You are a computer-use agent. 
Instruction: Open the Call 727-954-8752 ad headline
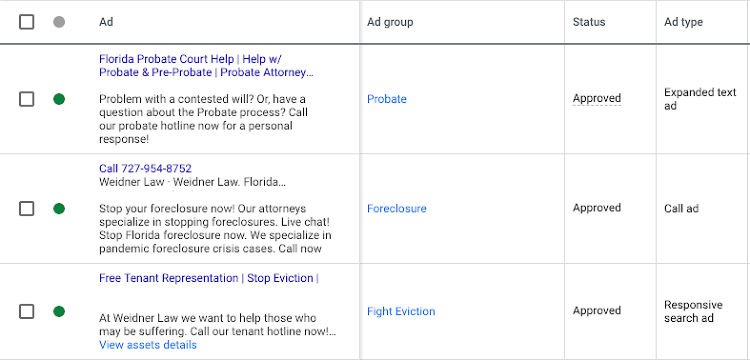[x=145, y=168]
